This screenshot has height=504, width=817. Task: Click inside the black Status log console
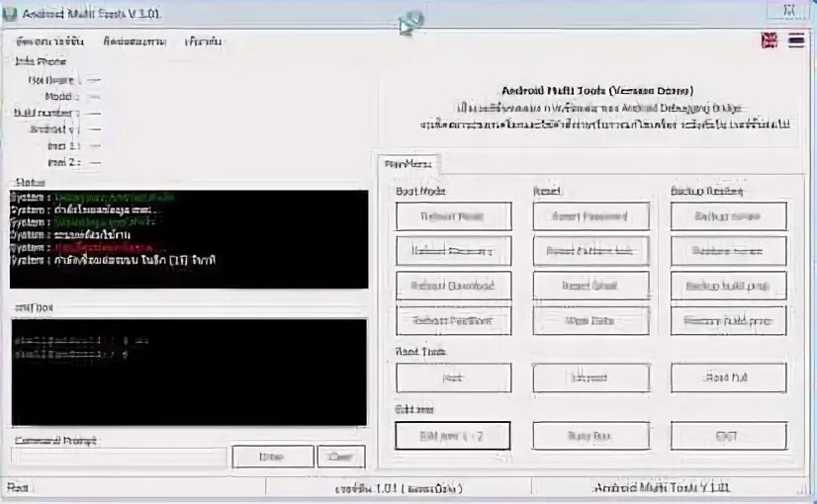tap(189, 239)
